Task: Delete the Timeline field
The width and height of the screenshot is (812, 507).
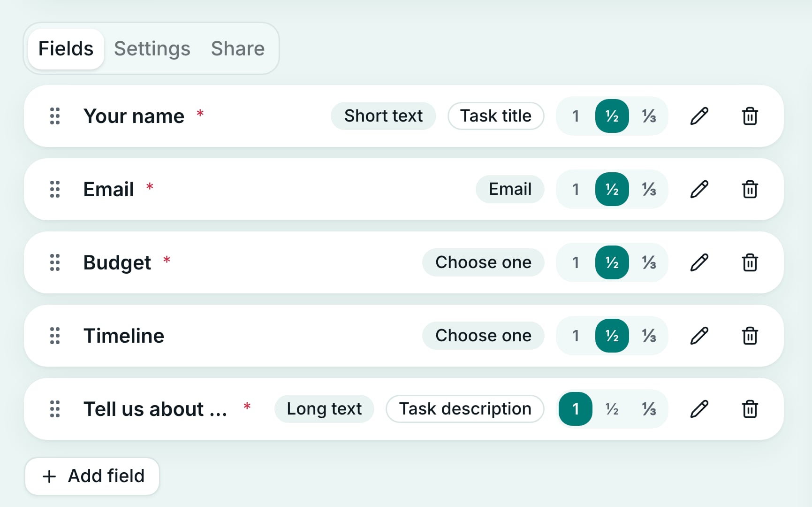Action: coord(750,336)
